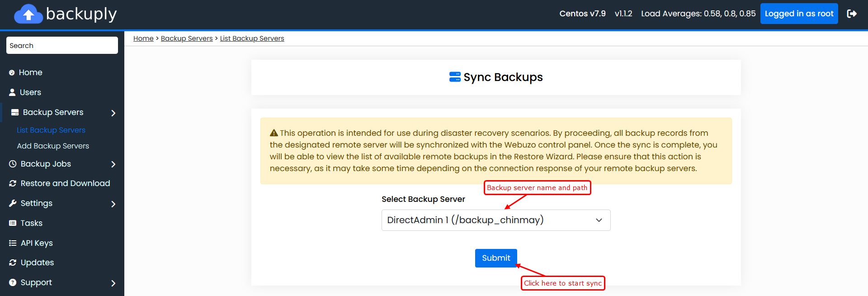Expand the Settings submenu arrow

click(113, 204)
